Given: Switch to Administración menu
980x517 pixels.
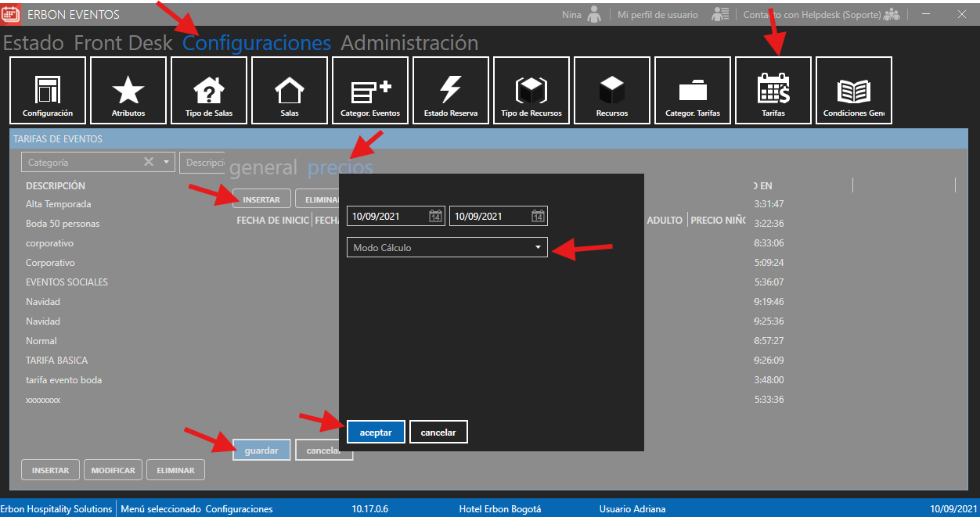Looking at the screenshot, I should [409, 43].
